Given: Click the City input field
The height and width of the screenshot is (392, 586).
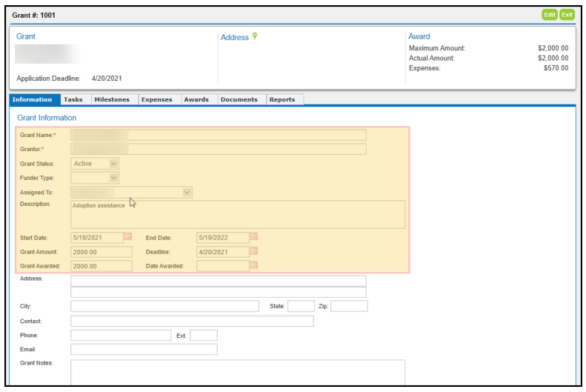Looking at the screenshot, I should click(164, 306).
